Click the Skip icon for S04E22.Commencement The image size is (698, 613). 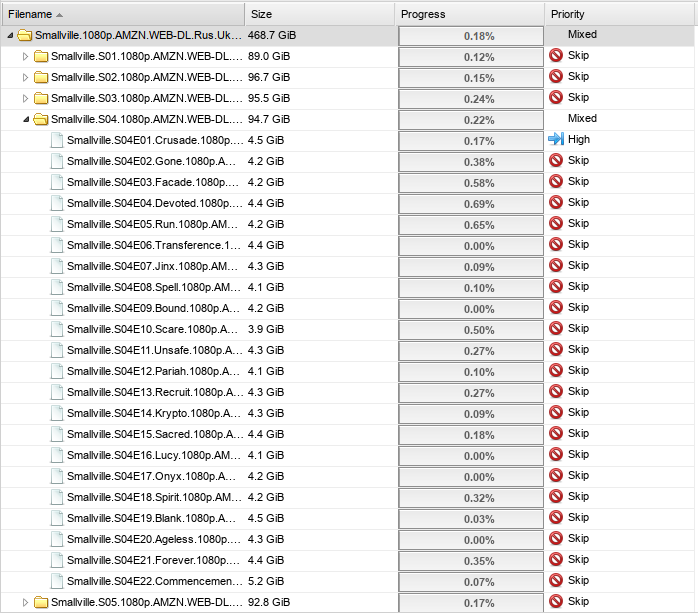click(x=556, y=580)
